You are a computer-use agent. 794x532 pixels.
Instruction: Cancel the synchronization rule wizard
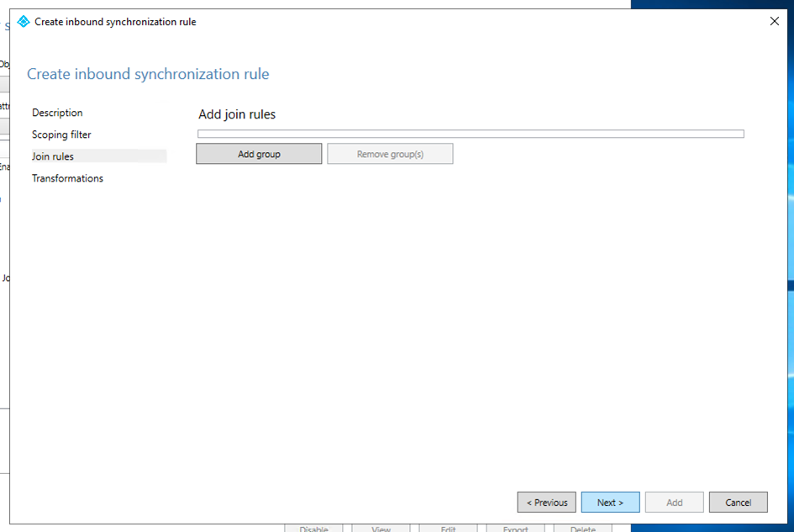click(738, 503)
